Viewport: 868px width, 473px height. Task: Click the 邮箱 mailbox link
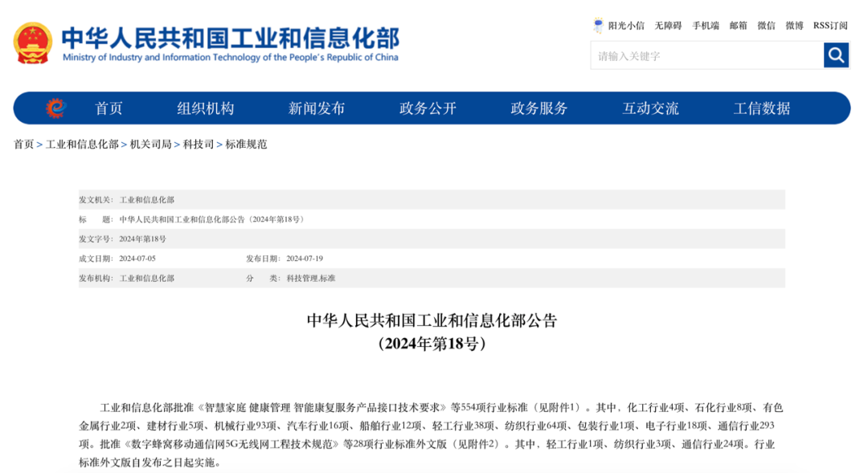[x=739, y=26]
